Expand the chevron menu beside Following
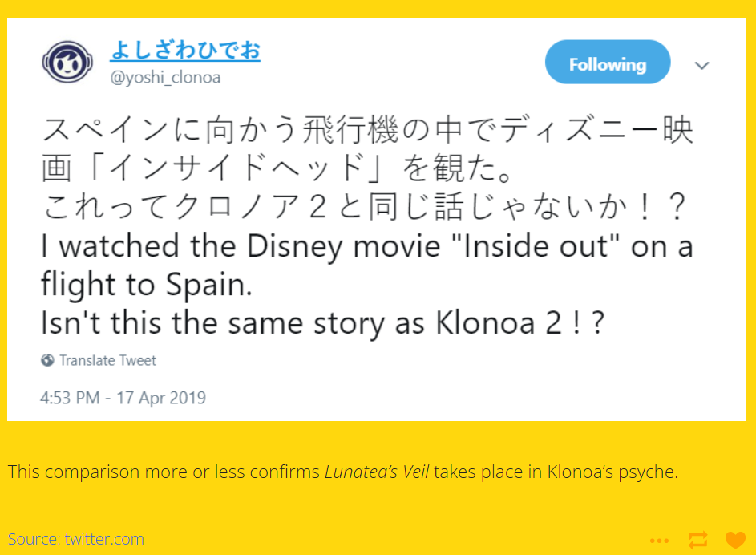This screenshot has width=756, height=555. coord(702,65)
